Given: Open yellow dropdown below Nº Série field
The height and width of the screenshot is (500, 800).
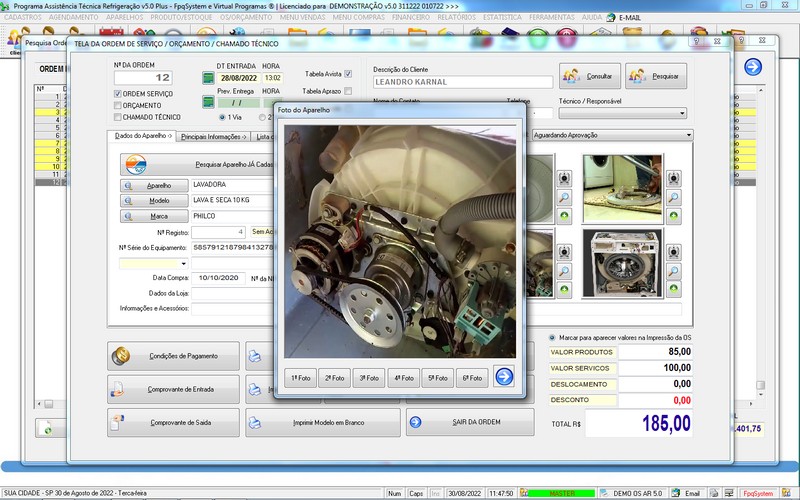Looking at the screenshot, I should point(184,264).
